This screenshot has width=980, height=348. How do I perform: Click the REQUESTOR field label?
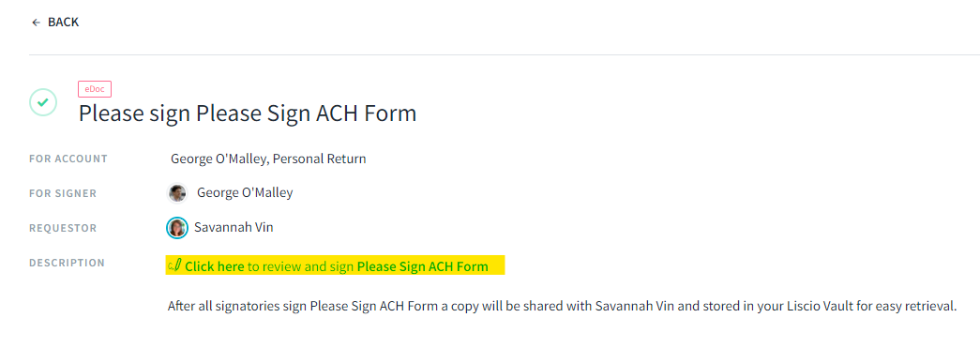63,228
